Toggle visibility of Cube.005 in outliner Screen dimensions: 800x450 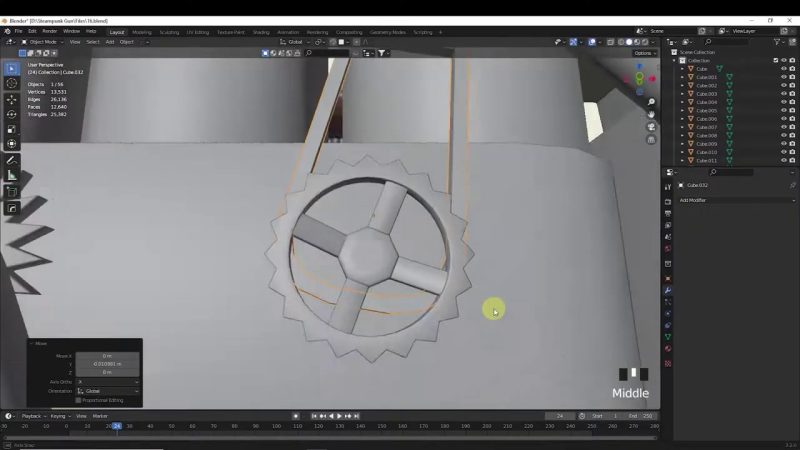click(x=783, y=110)
